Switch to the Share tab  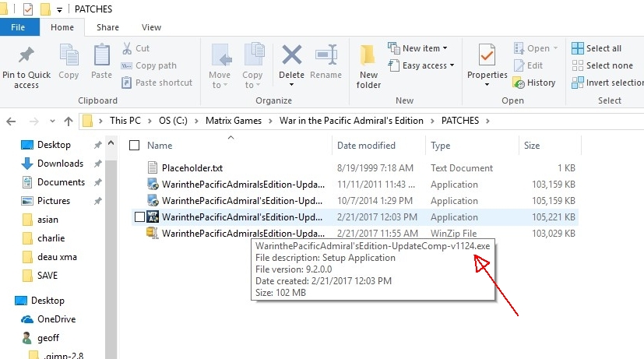107,27
